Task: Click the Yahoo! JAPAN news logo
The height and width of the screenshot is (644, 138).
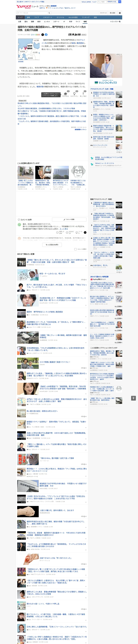Action: [28, 7]
